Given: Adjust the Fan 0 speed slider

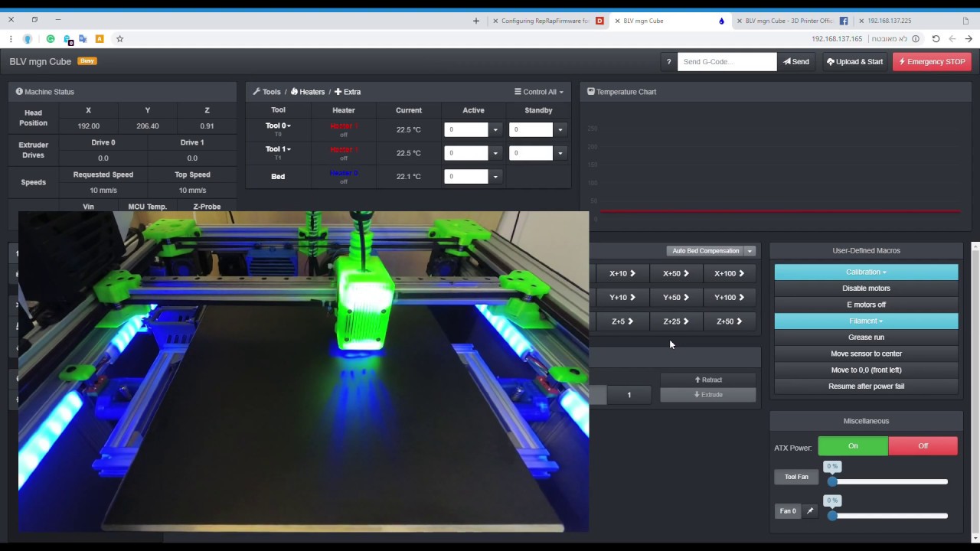Looking at the screenshot, I should click(x=890, y=516).
